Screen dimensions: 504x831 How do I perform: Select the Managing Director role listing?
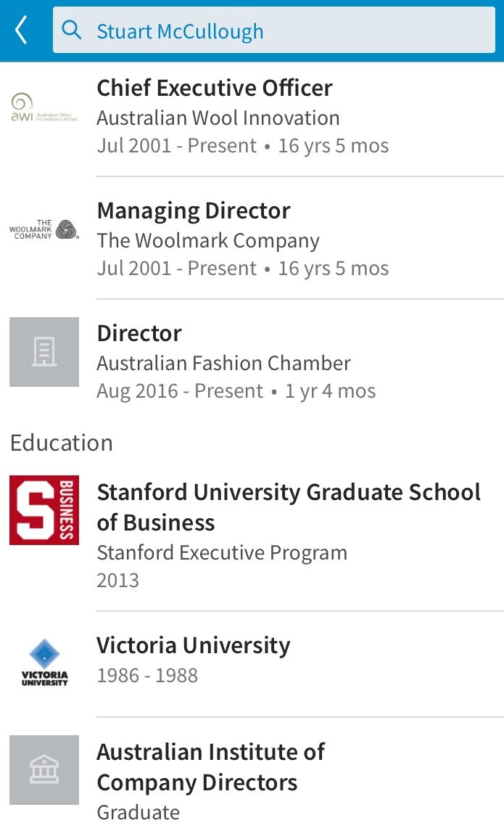coord(193,210)
